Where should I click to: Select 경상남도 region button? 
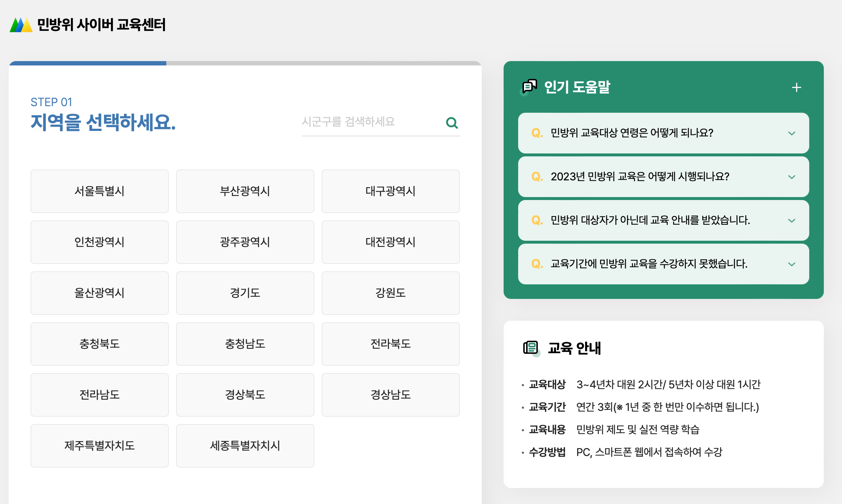390,395
